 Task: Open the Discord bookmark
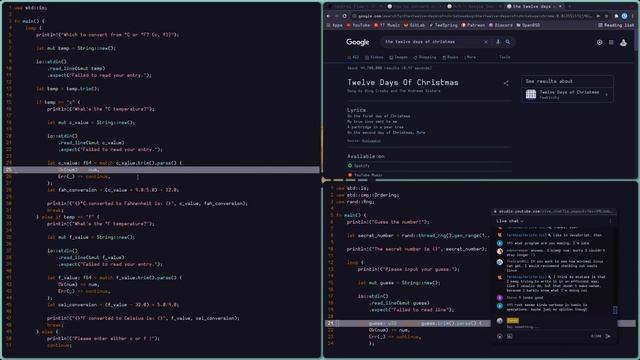point(501,25)
